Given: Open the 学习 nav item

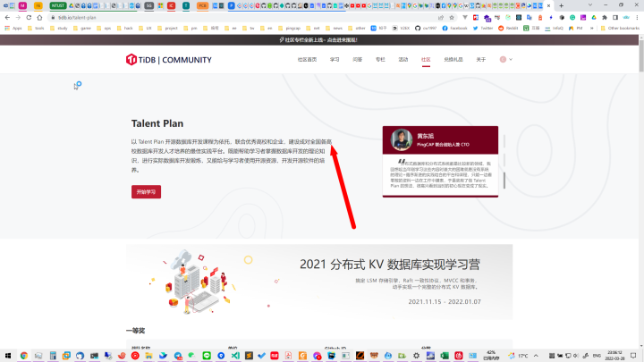Looking at the screenshot, I should tap(335, 60).
